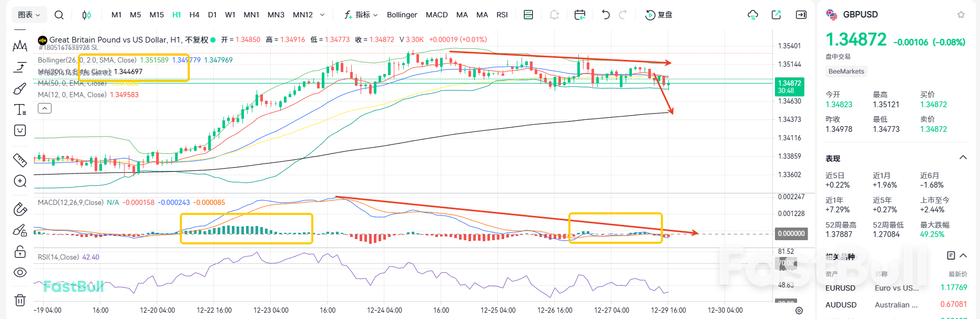Switch to the H4 timeframe
This screenshot has width=980, height=319.
194,15
